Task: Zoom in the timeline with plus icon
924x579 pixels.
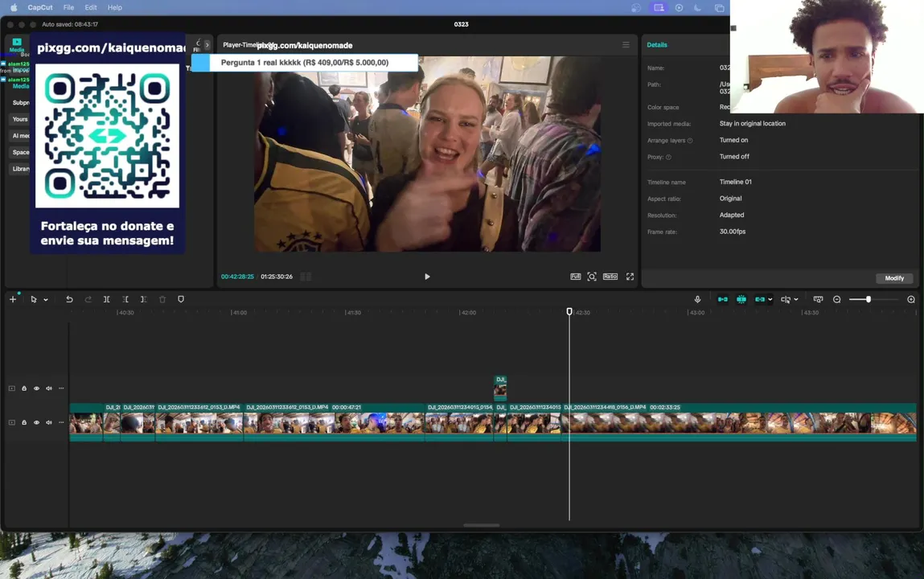Action: (911, 299)
